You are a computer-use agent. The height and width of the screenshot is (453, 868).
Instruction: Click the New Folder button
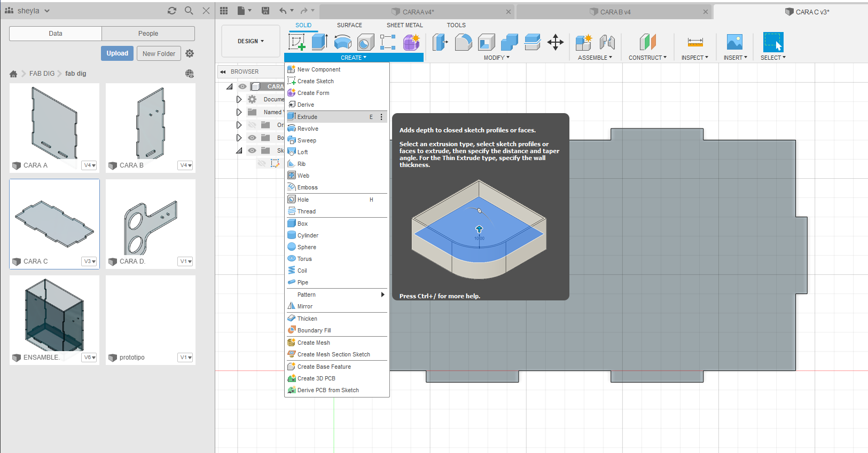click(159, 53)
